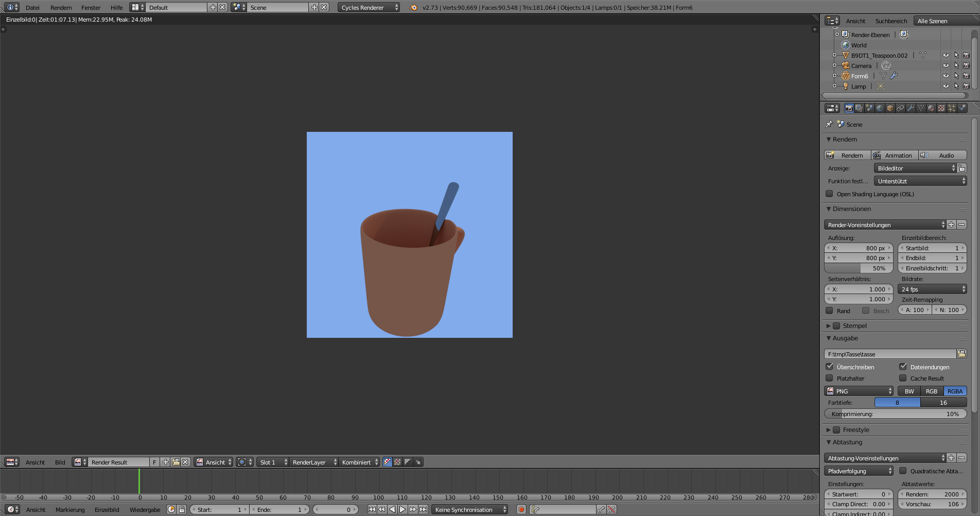Image resolution: width=980 pixels, height=516 pixels.
Task: Adjust the Komprimierung slider
Action: (895, 414)
